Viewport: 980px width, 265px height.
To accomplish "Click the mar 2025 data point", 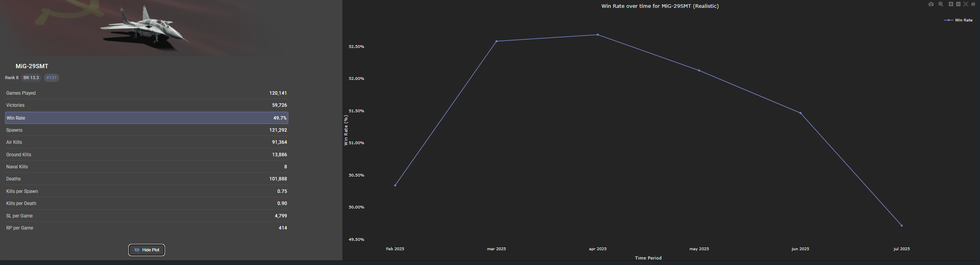I will click(x=496, y=41).
